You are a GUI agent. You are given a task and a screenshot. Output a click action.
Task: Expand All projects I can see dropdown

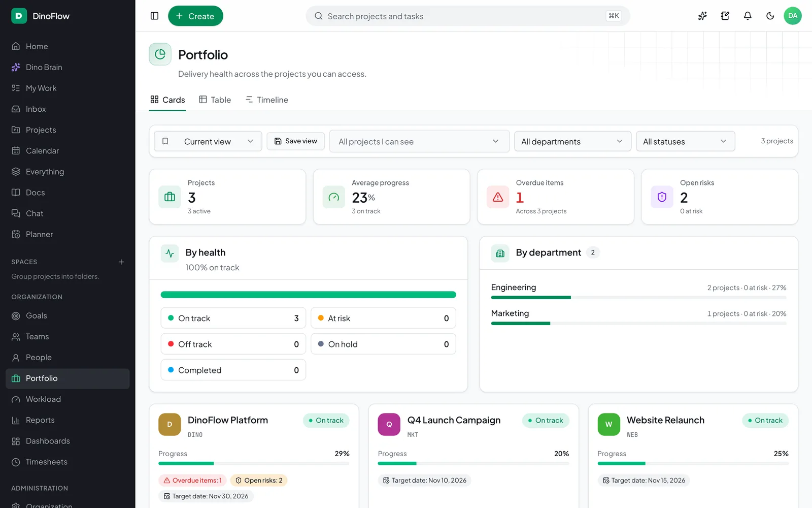(x=419, y=141)
